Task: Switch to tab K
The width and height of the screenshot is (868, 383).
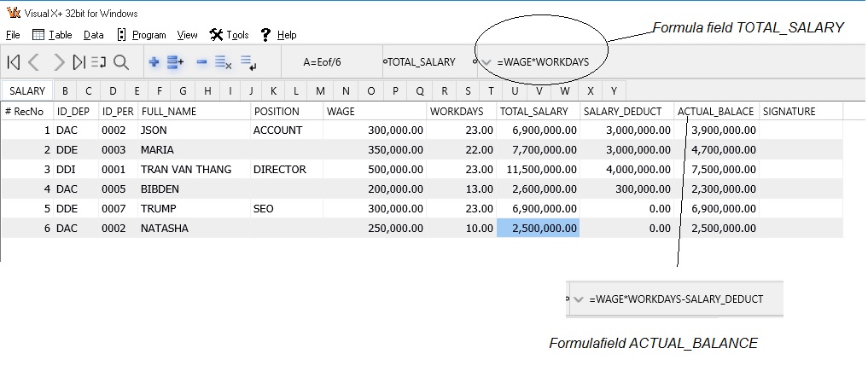Action: pos(273,90)
